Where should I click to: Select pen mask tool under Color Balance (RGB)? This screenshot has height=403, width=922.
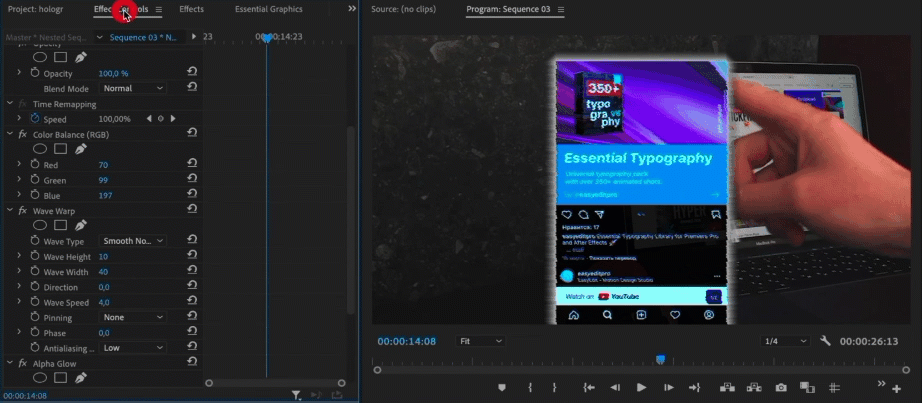tap(81, 149)
